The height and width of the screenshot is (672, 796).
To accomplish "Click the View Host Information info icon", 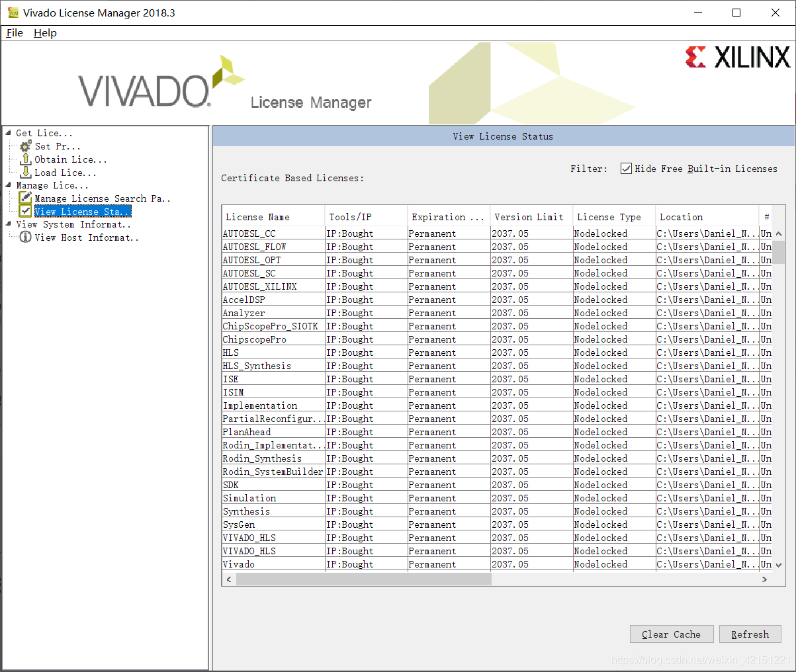I will 26,237.
